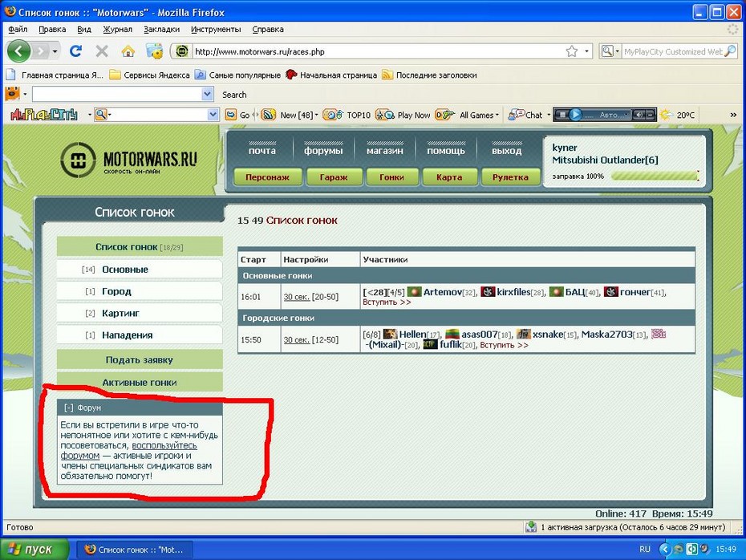Open the back/forward history dropdown arrow
This screenshot has width=746, height=560.
pyautogui.click(x=55, y=51)
